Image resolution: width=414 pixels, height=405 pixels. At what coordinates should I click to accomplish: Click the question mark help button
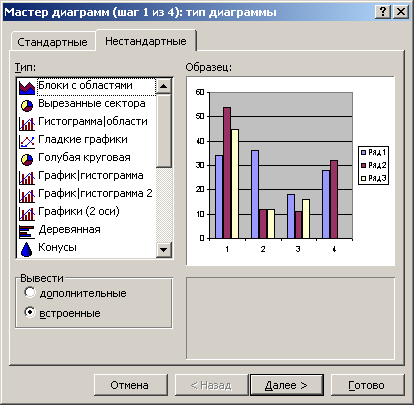click(383, 12)
